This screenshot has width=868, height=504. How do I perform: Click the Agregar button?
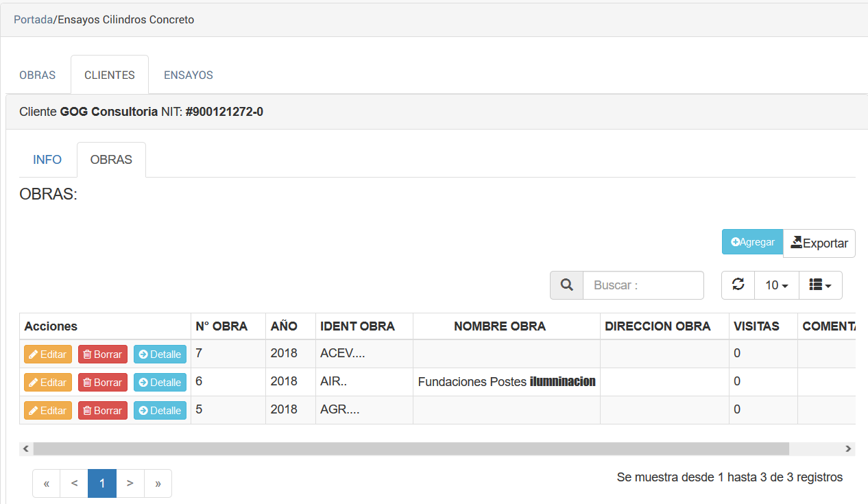click(x=752, y=242)
